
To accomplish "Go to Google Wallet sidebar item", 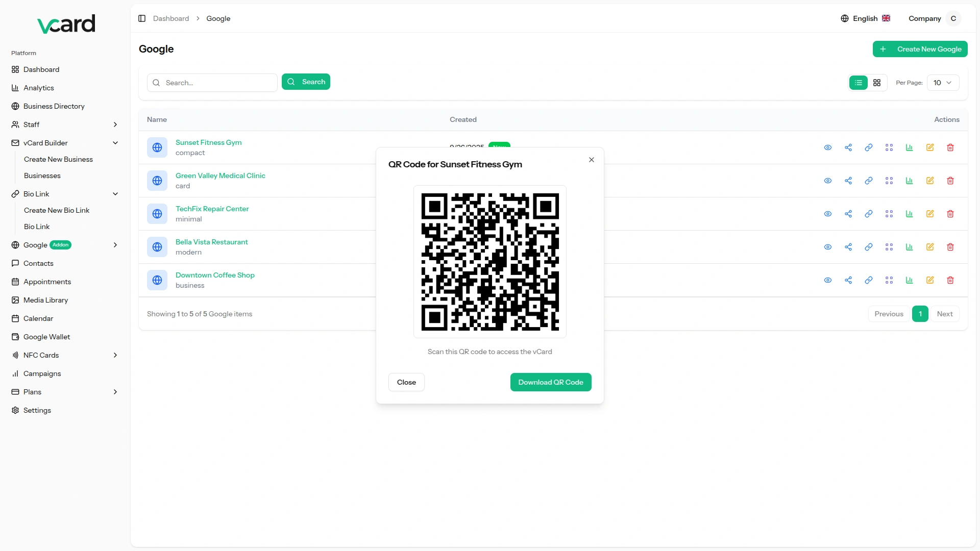I will [x=46, y=337].
